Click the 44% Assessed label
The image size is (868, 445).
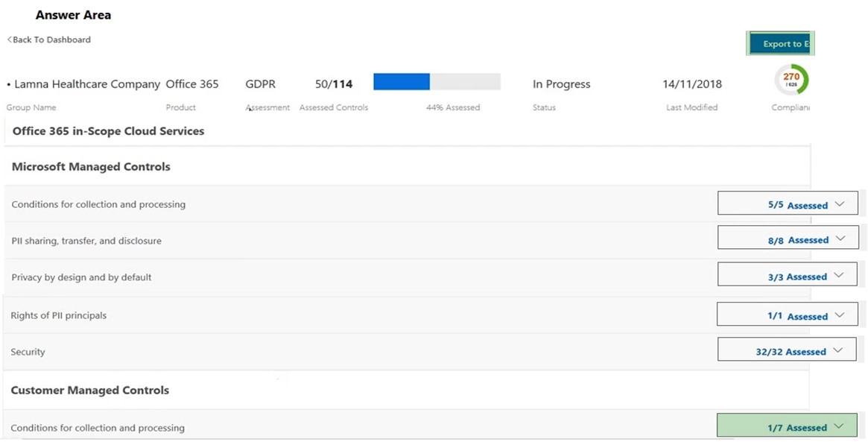click(453, 107)
